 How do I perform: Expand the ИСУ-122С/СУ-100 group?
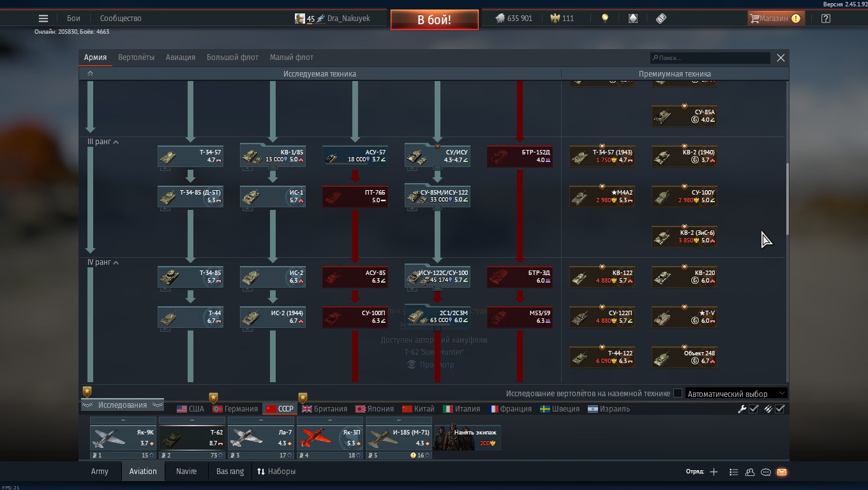click(437, 277)
